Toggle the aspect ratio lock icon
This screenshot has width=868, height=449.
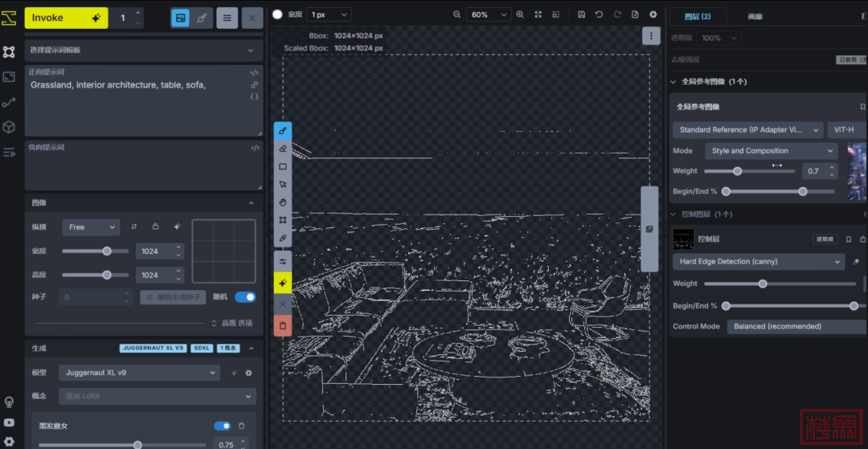click(156, 227)
